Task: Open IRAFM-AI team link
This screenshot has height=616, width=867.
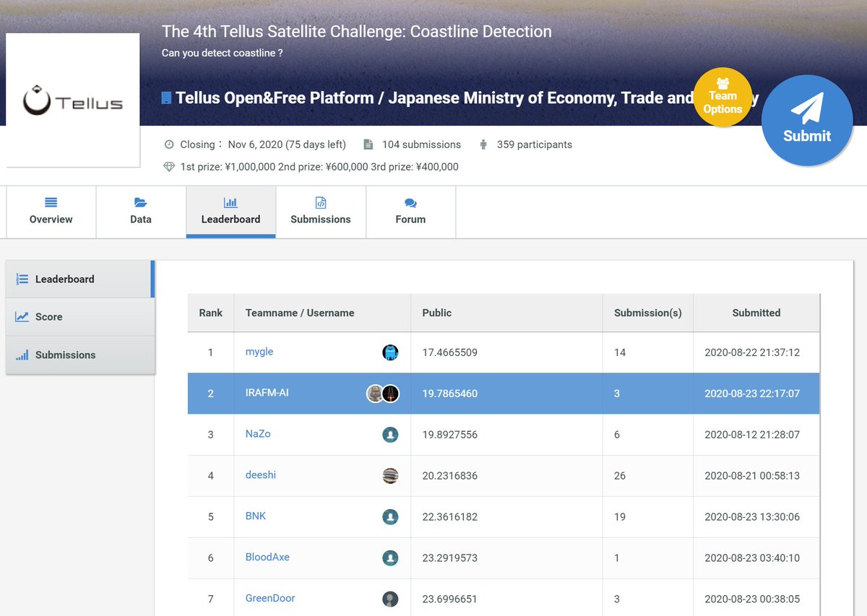Action: pos(267,393)
